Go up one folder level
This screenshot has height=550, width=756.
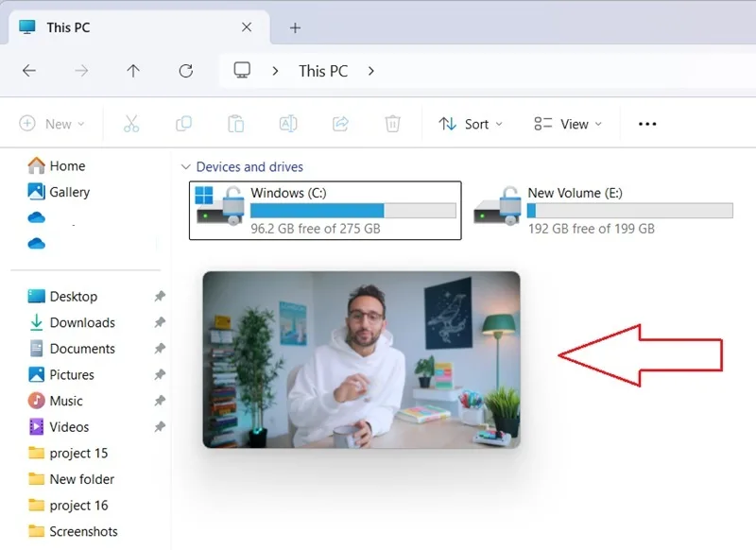pyautogui.click(x=133, y=71)
